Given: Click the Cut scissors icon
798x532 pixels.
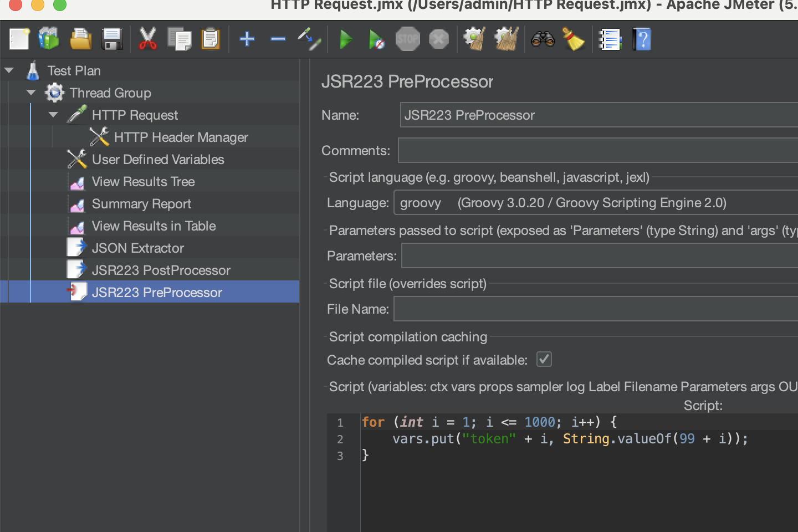Looking at the screenshot, I should (x=147, y=39).
